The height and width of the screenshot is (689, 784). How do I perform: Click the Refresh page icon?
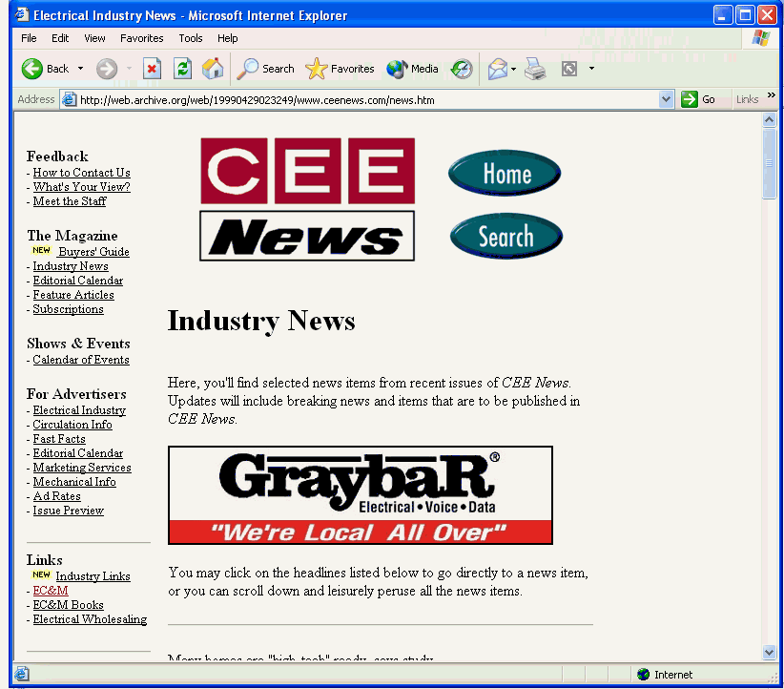182,69
